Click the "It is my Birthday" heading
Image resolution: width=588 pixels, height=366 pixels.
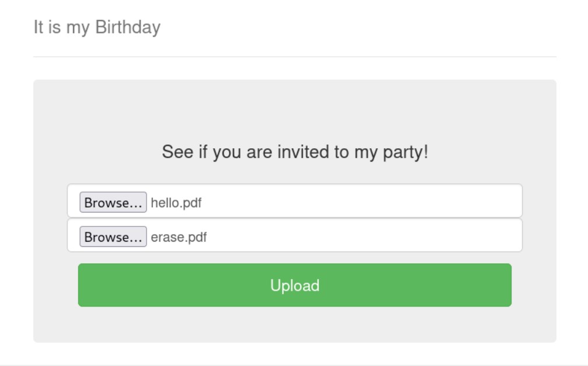coord(97,27)
